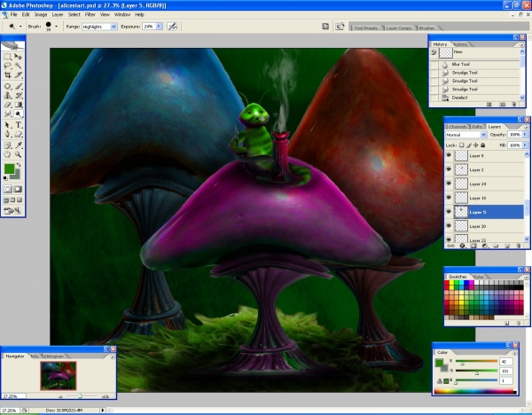Click the color spectrum ramp in Color panel

click(475, 391)
